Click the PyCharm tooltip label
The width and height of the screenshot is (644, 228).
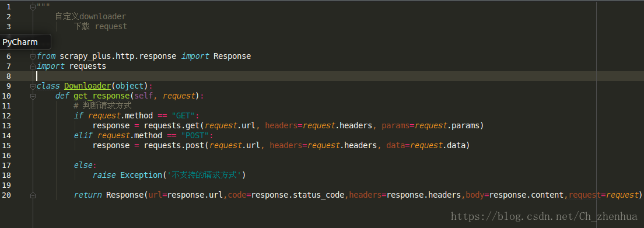20,42
